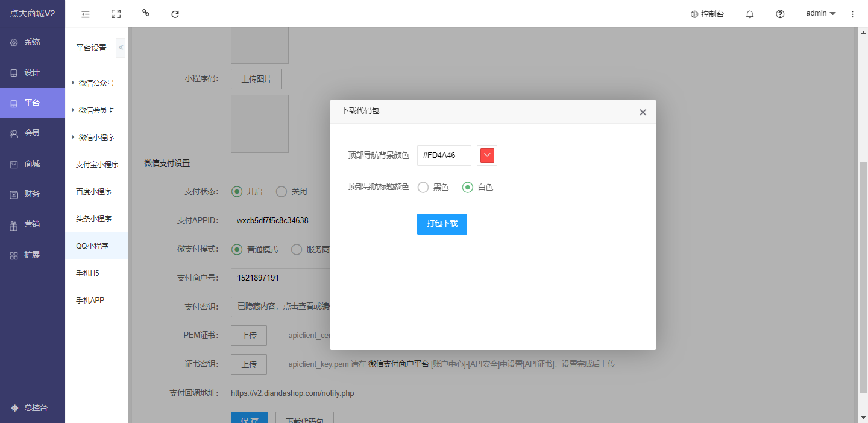Click the refresh icon in top bar
868x423 pixels.
pos(175,14)
